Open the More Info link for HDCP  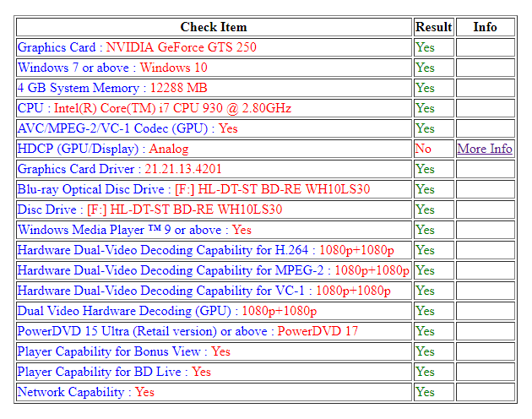(x=485, y=149)
